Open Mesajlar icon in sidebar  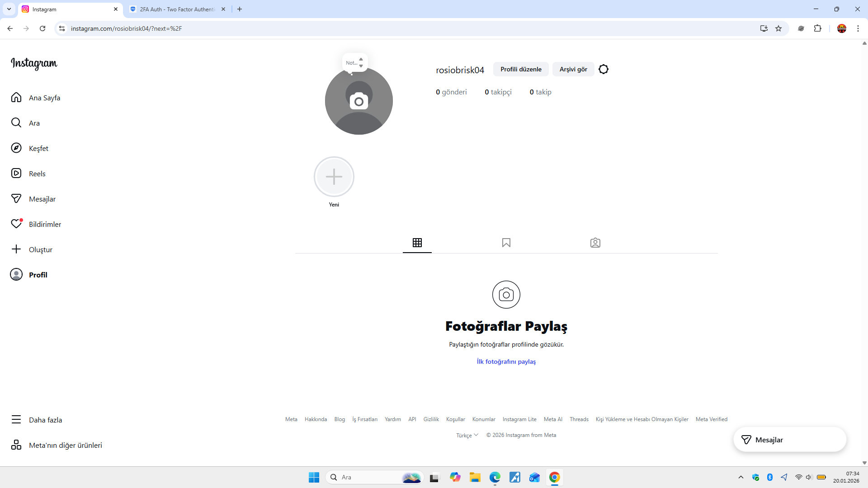click(x=16, y=199)
